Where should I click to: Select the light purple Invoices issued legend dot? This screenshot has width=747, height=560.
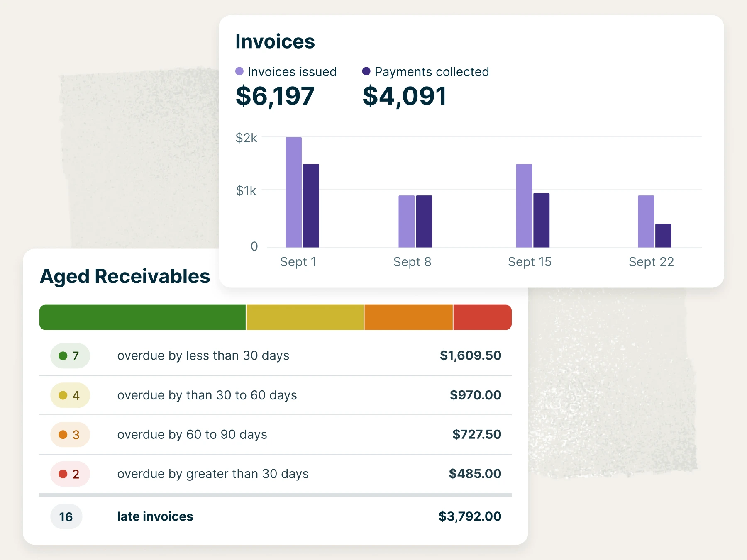(x=240, y=71)
